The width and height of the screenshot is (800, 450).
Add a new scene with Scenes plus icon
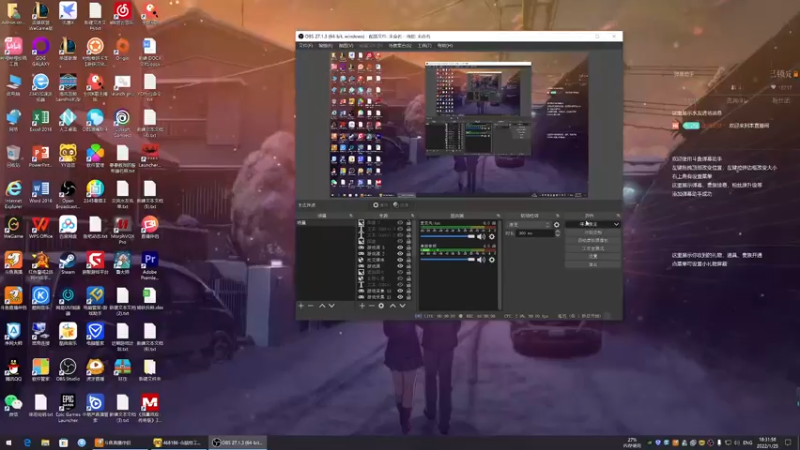point(301,306)
